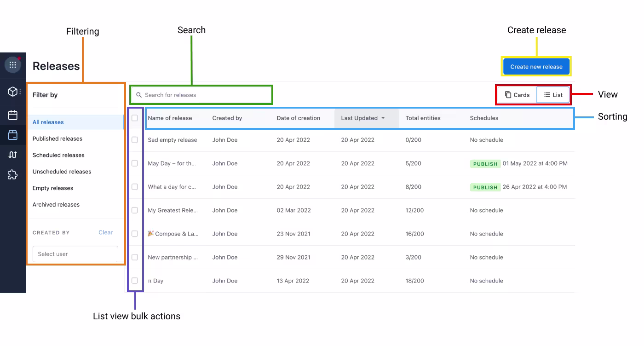Sort by Total entities column

pos(423,118)
